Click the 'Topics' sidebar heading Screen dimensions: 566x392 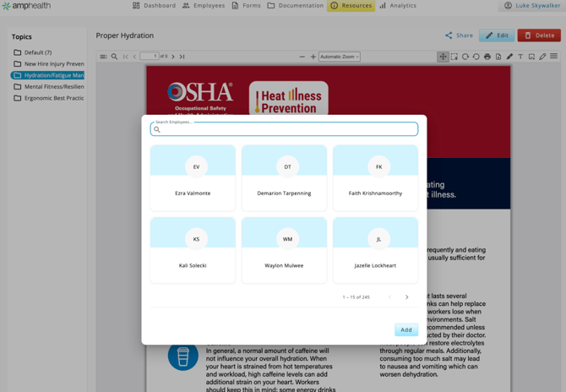pos(22,37)
